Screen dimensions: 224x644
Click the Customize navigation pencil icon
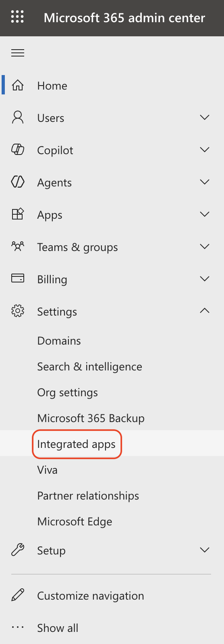[18, 595]
